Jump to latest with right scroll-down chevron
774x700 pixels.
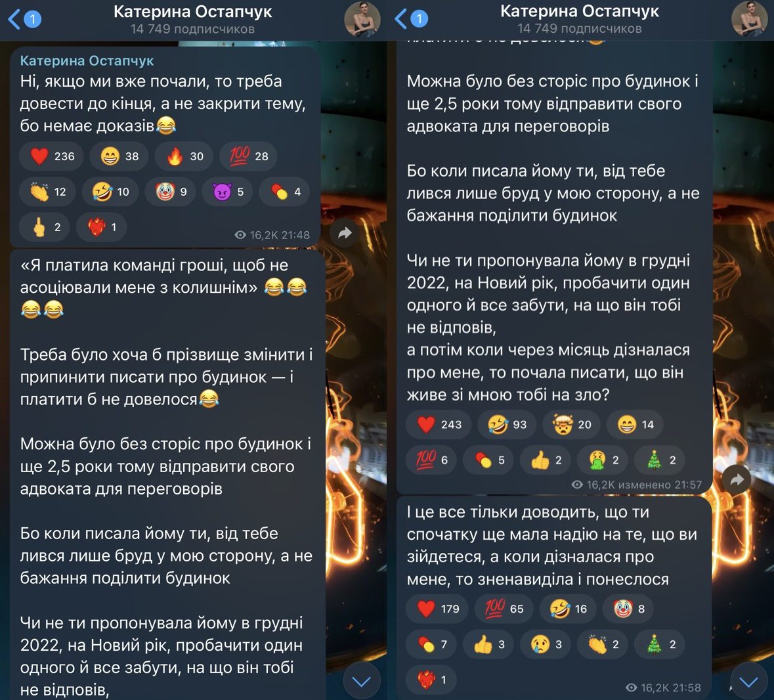(749, 681)
